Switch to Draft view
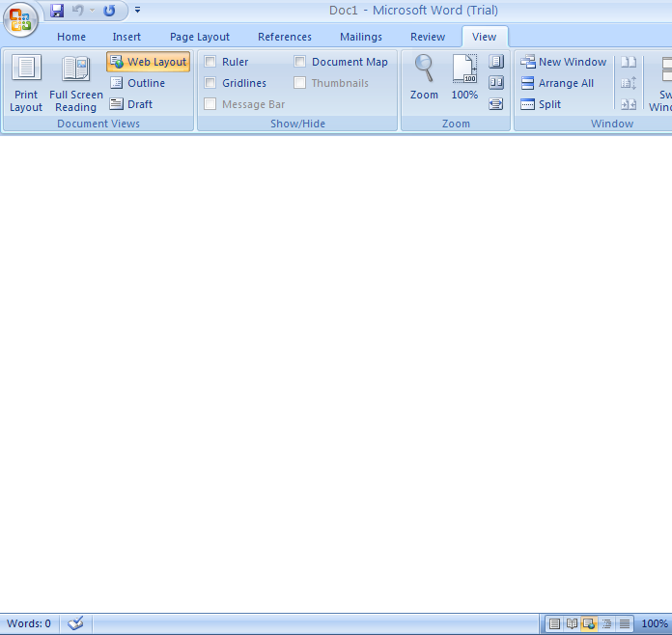 tap(131, 104)
